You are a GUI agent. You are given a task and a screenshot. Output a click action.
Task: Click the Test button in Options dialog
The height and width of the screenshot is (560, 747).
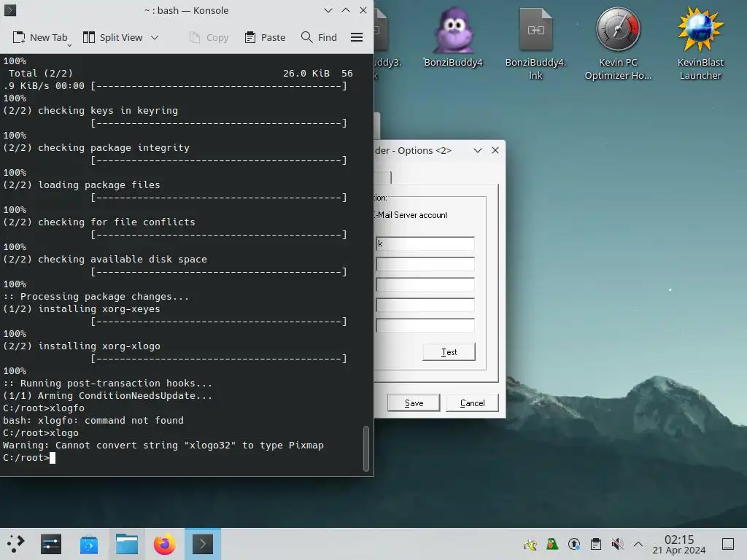449,352
